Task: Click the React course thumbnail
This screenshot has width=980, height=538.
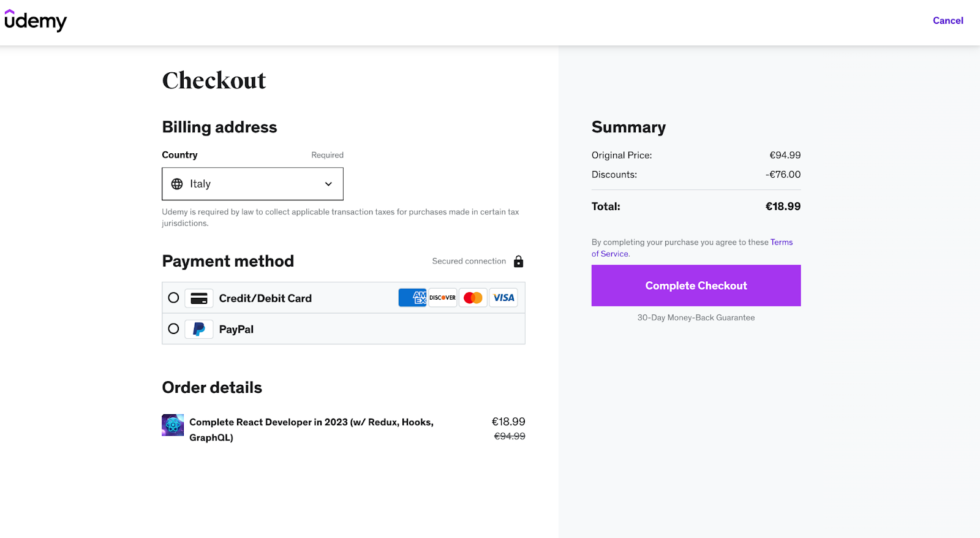Action: (x=173, y=425)
